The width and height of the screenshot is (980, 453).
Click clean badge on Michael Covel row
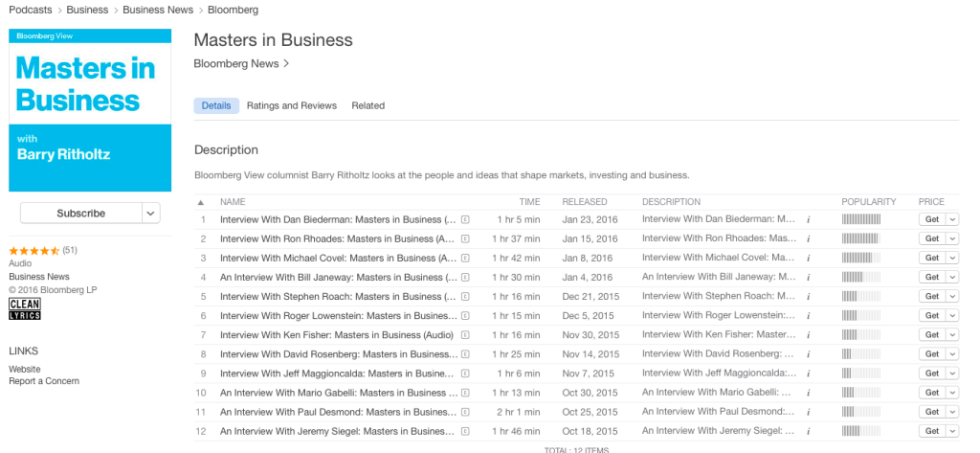click(x=466, y=259)
